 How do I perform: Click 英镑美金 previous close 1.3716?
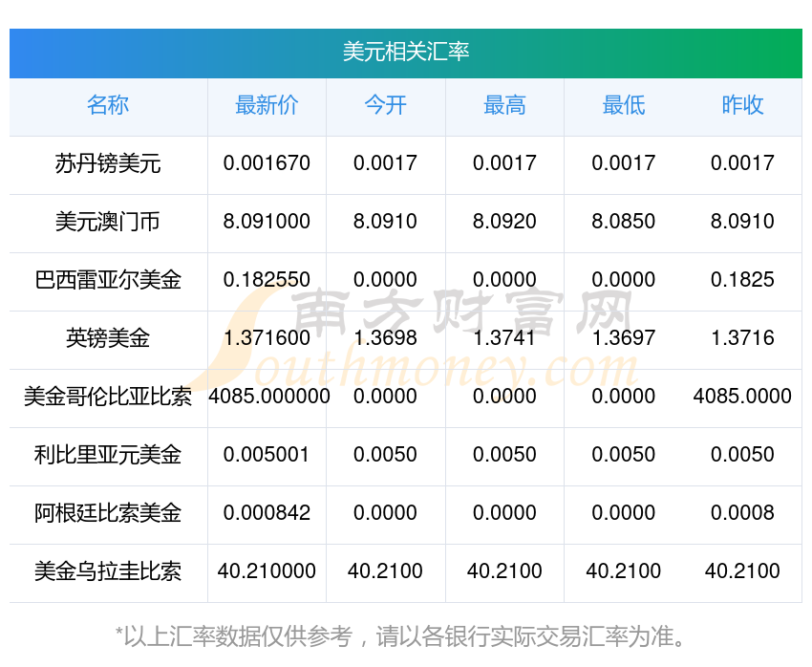(x=742, y=338)
